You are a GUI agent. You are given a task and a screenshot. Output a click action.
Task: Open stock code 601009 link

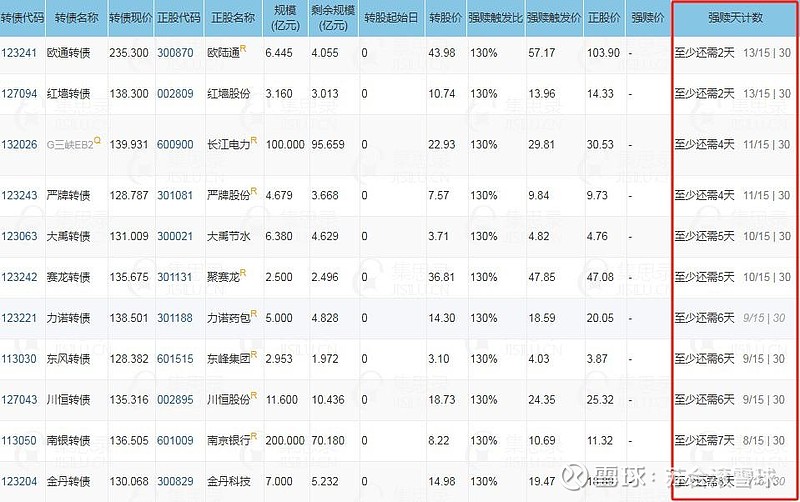pos(175,441)
